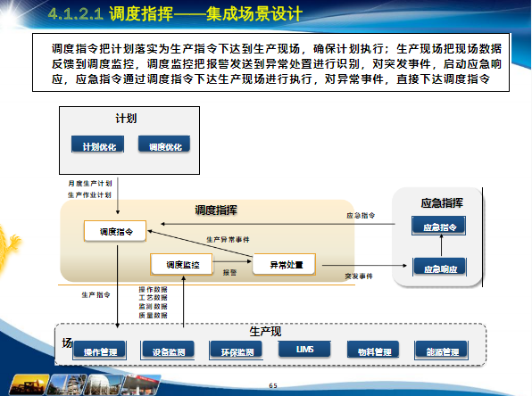This screenshot has width=532, height=396.
Task: Select the 调度监控 node
Action: (x=182, y=264)
